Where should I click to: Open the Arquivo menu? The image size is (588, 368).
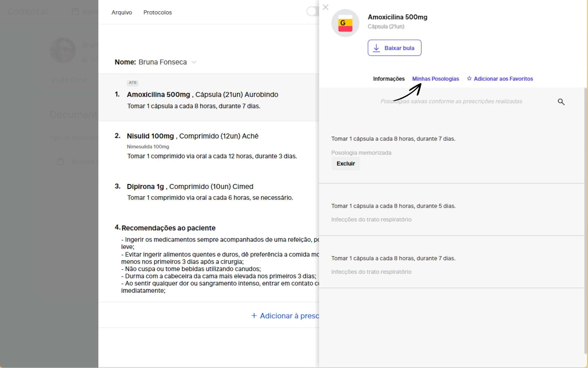(122, 12)
